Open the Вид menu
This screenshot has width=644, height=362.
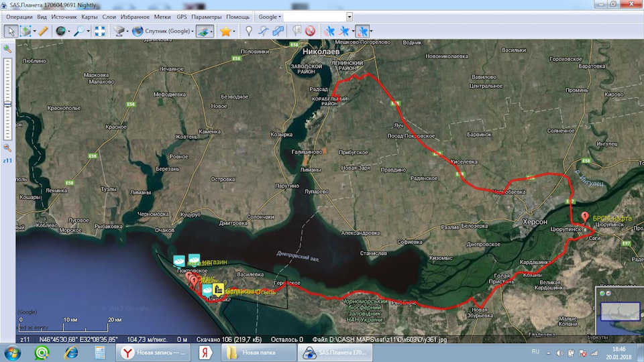coord(42,17)
